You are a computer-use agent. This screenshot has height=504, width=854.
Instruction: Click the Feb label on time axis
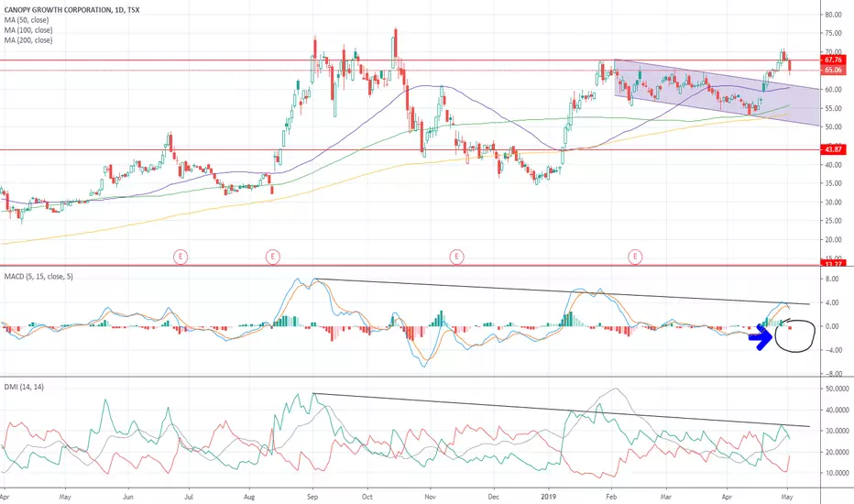[611, 497]
